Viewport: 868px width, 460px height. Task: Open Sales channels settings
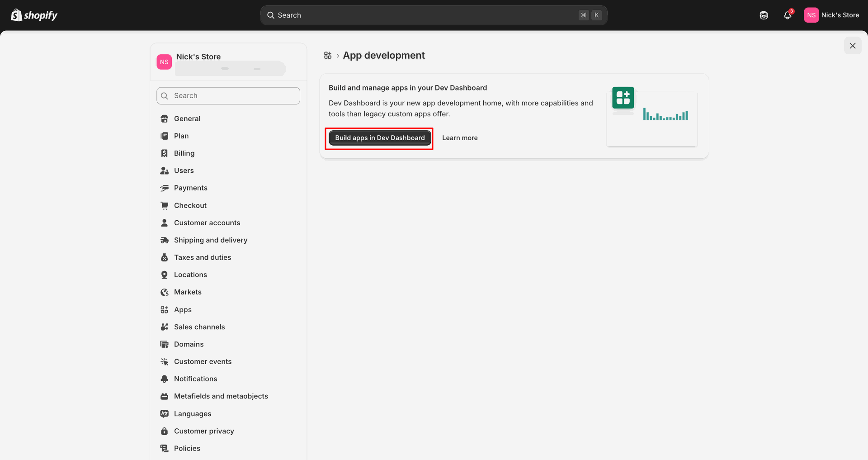[199, 327]
